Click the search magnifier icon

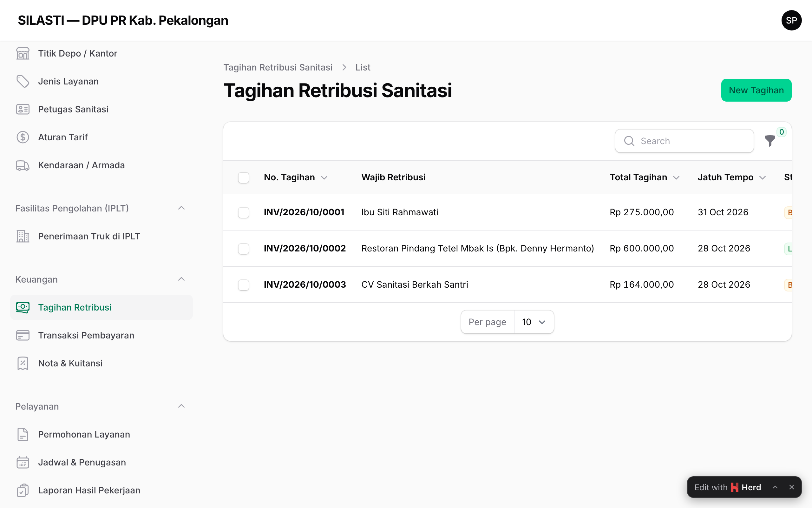[629, 141]
